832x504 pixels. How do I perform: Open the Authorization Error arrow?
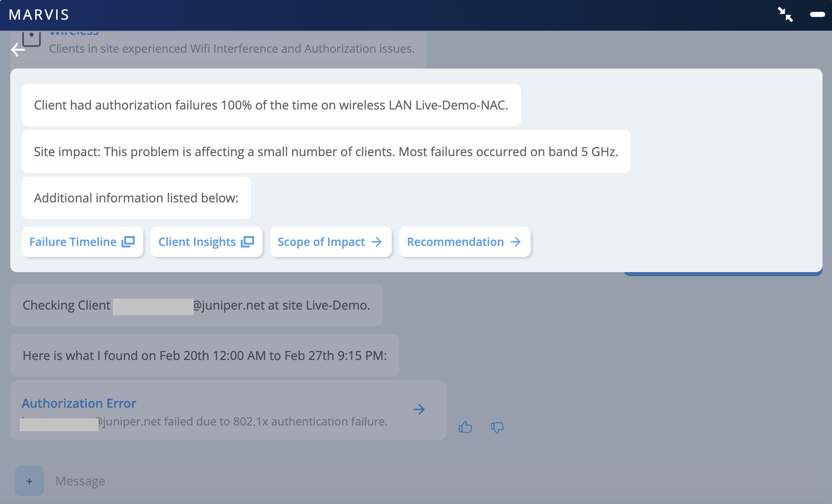419,409
